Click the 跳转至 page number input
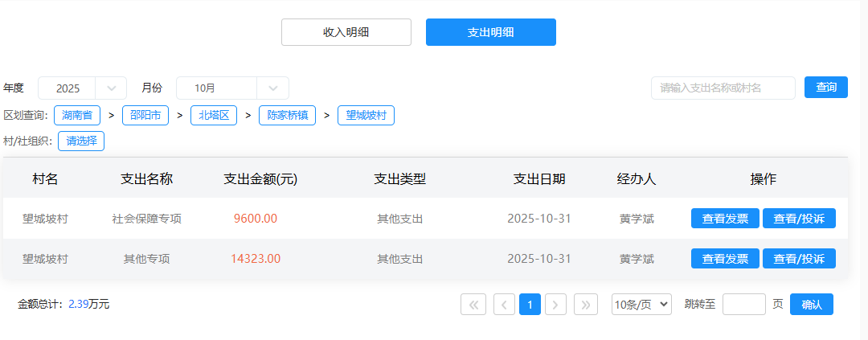The height and width of the screenshot is (340, 868). [x=743, y=305]
